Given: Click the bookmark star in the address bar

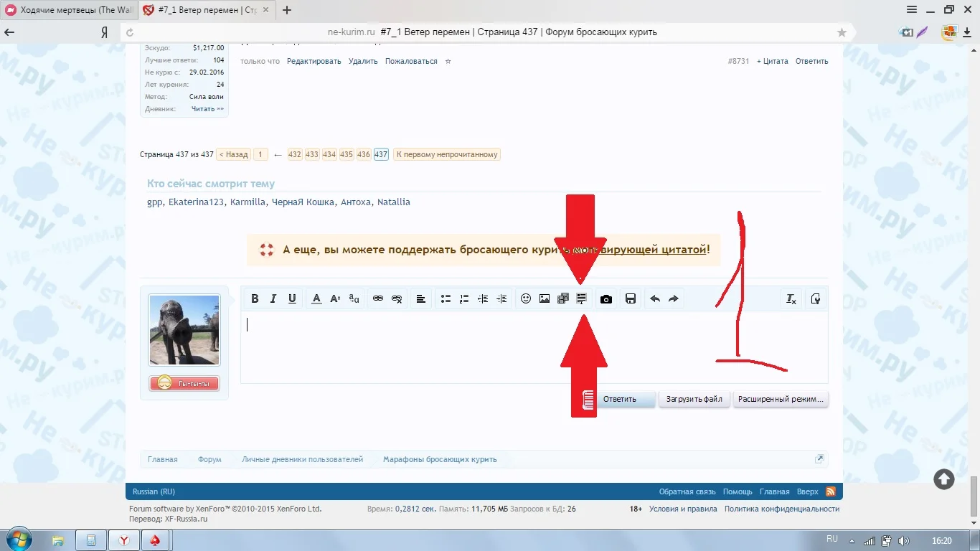Looking at the screenshot, I should [x=842, y=32].
